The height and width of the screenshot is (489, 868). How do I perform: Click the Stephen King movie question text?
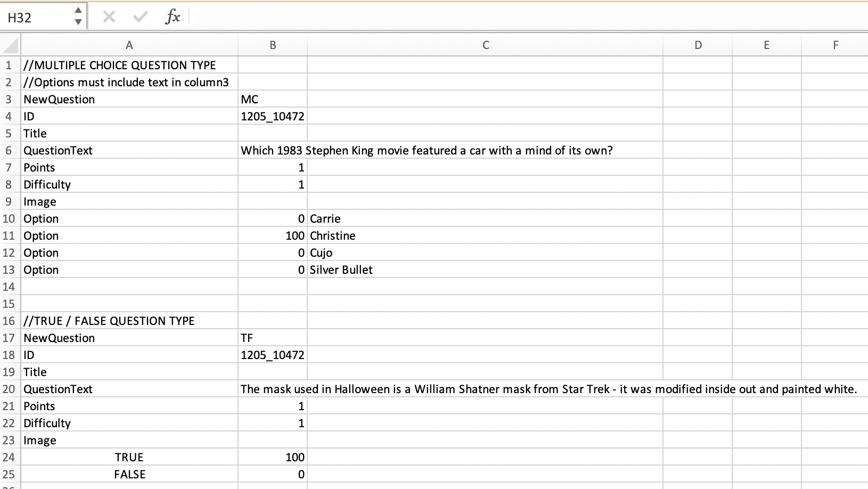tap(427, 150)
